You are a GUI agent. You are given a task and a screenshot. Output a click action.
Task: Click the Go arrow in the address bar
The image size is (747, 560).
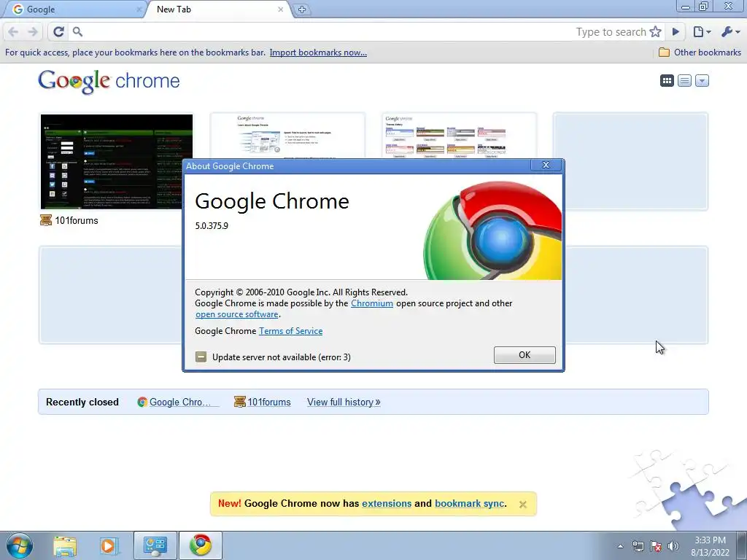coord(676,32)
